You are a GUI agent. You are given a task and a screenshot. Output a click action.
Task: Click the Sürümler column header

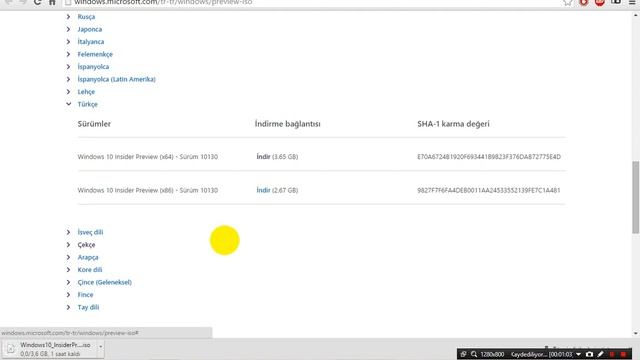[94, 124]
